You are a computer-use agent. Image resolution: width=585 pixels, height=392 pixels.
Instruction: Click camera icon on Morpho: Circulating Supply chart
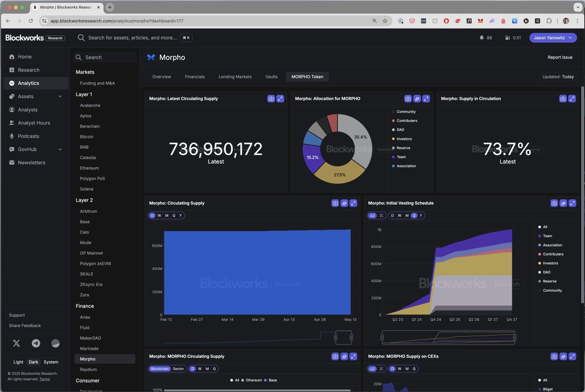pos(335,203)
